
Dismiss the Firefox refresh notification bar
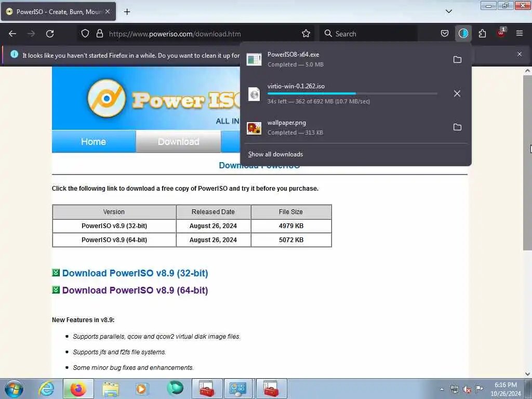coord(519,54)
